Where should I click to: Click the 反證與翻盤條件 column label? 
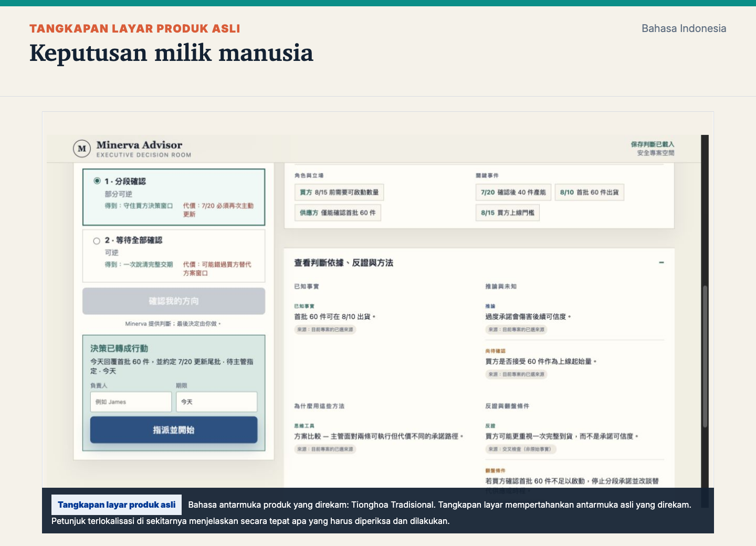[x=507, y=406]
